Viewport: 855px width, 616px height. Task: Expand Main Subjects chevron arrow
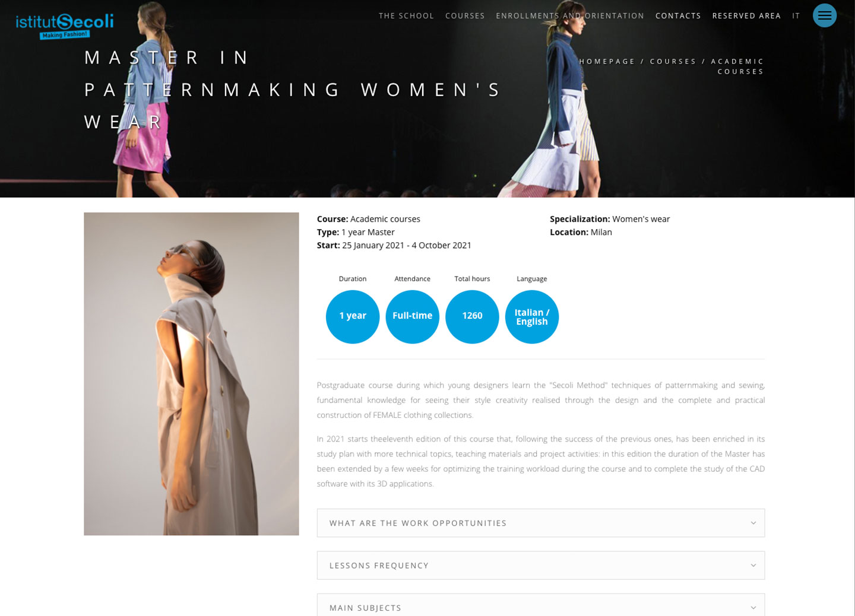point(753,608)
